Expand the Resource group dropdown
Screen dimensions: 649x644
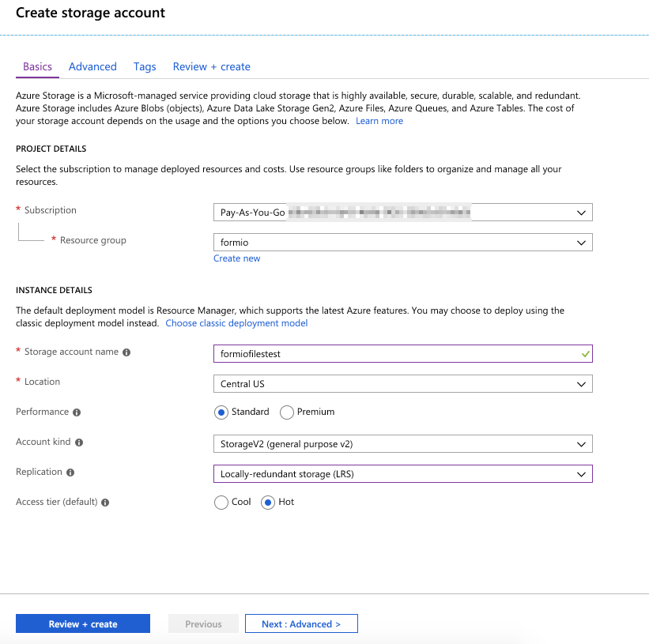tap(402, 243)
